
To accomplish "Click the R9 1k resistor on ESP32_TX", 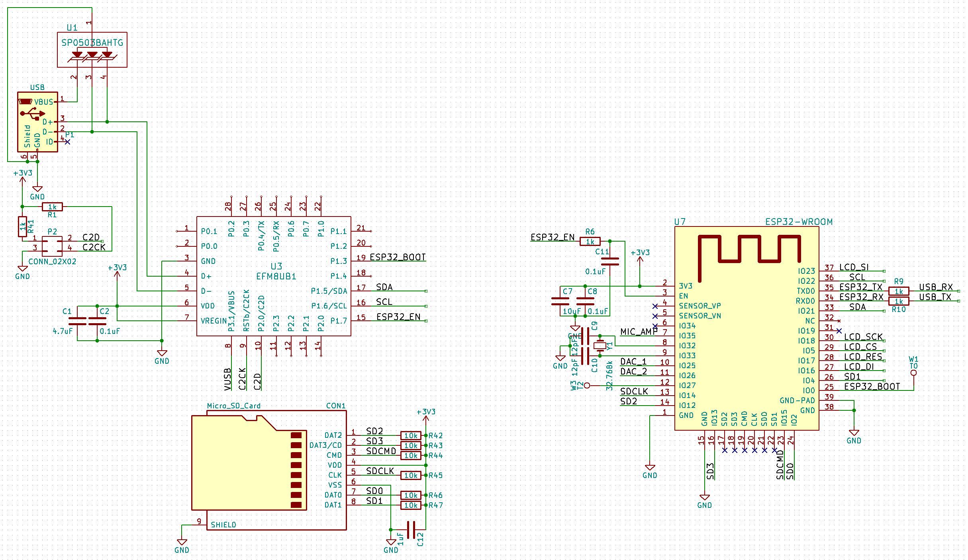I will click(x=899, y=291).
